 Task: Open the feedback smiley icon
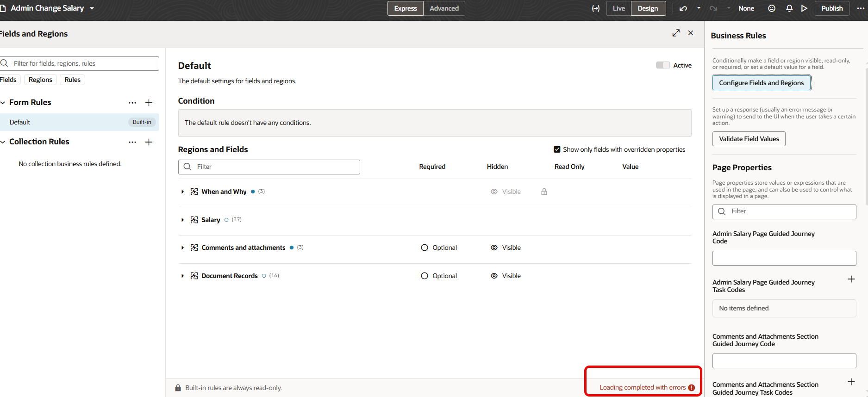[x=772, y=8]
